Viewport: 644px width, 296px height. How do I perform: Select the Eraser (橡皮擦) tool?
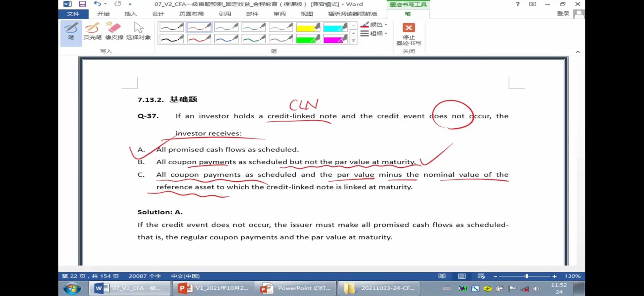pos(114,31)
